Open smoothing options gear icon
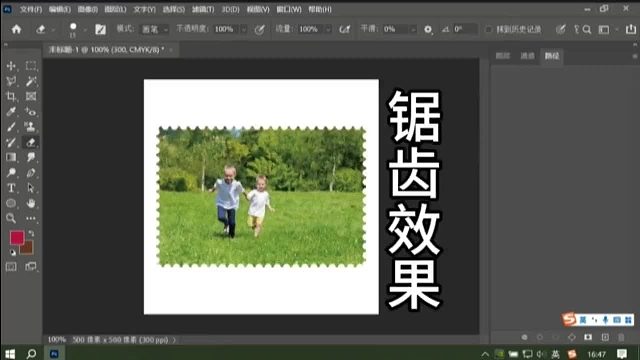 pyautogui.click(x=428, y=29)
